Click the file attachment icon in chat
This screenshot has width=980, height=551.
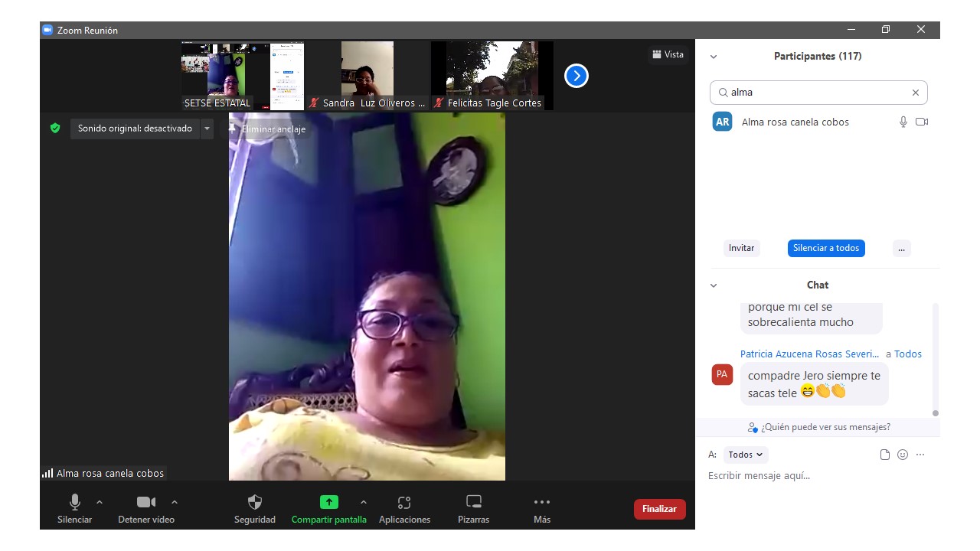(885, 455)
